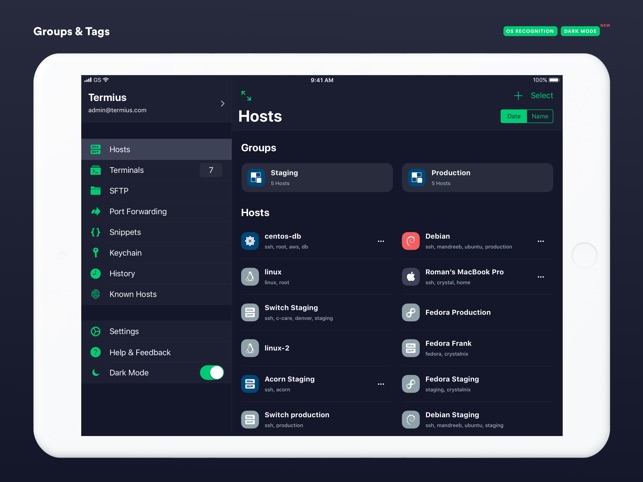Click the Acorn Staging server icon
The image size is (643, 482).
click(250, 384)
